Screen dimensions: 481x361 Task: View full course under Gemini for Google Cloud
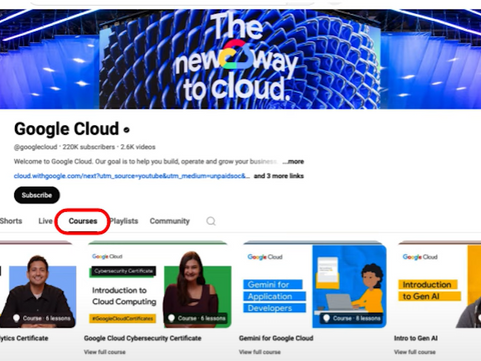pyautogui.click(x=260, y=352)
